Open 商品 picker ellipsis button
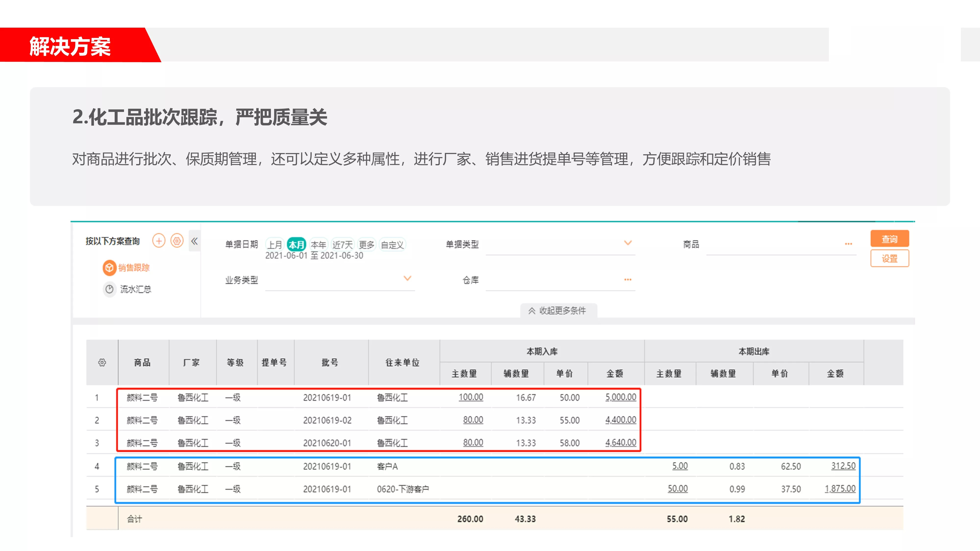Image resolution: width=980 pixels, height=551 pixels. pyautogui.click(x=848, y=244)
